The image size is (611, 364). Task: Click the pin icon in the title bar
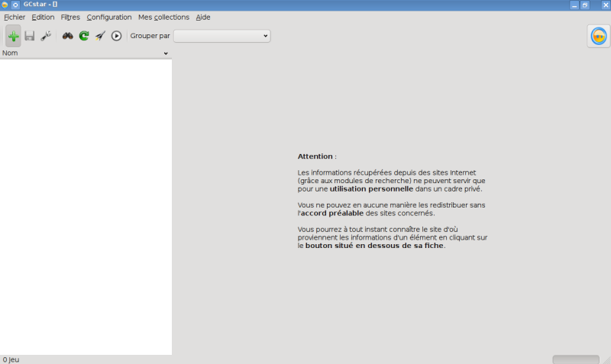click(x=15, y=5)
